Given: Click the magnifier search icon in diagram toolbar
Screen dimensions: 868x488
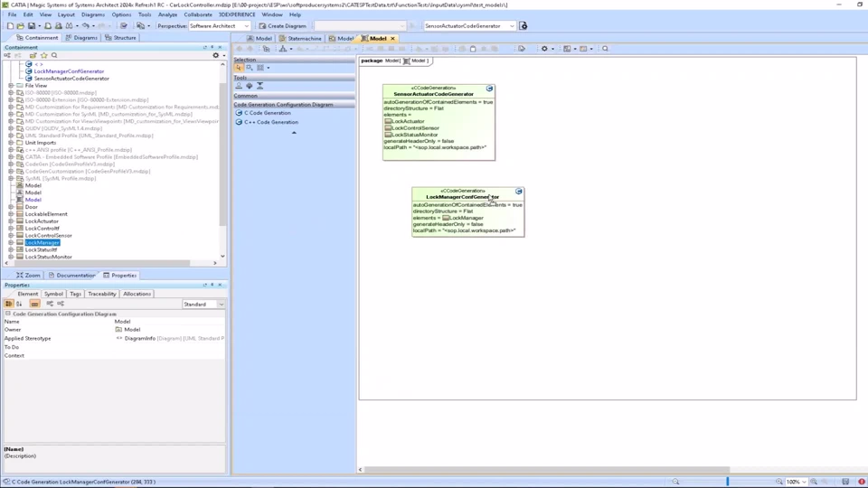Looking at the screenshot, I should click(x=605, y=49).
